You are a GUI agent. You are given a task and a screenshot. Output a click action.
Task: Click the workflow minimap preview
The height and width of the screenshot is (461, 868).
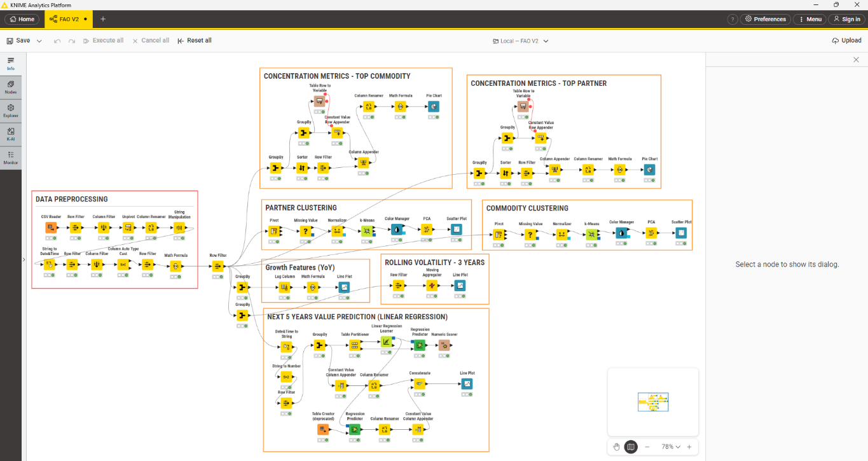pos(653,402)
